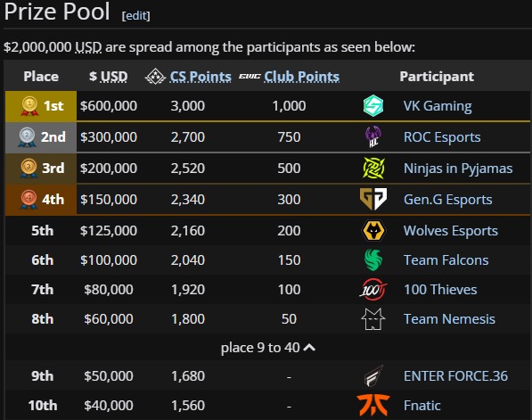This screenshot has width=532, height=420.
Task: Click the VK Gaming team logo
Action: pos(373,105)
